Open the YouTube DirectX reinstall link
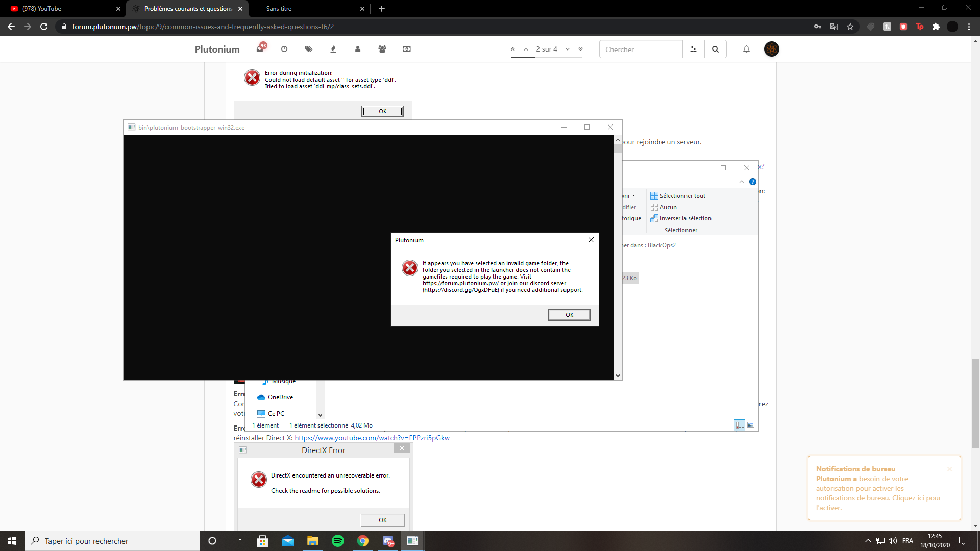The height and width of the screenshot is (551, 980). click(x=372, y=438)
